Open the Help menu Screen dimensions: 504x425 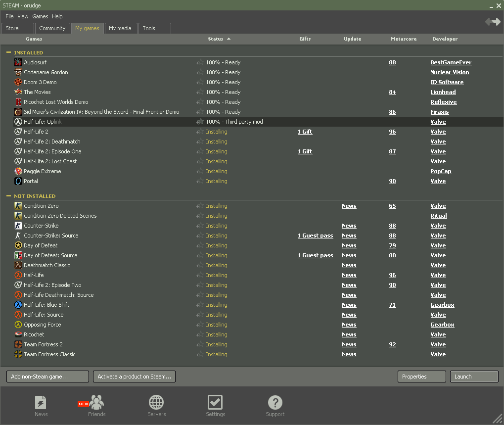[57, 16]
